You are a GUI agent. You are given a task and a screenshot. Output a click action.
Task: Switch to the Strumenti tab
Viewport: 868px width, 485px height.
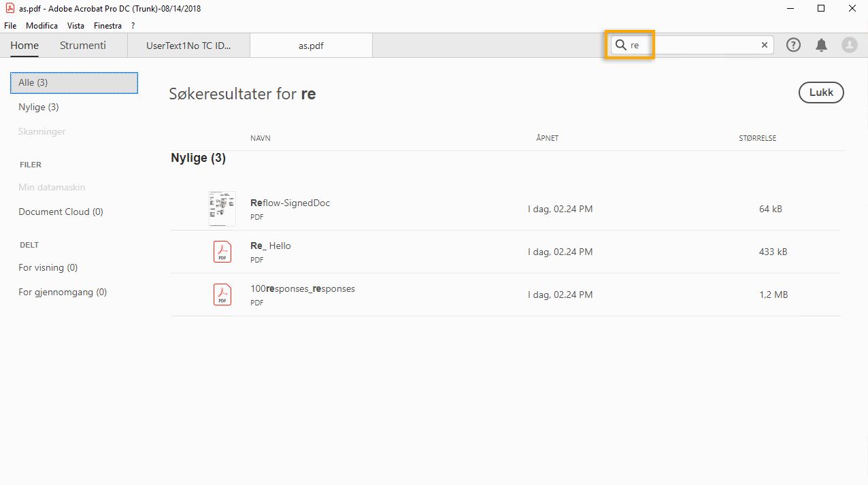click(83, 46)
